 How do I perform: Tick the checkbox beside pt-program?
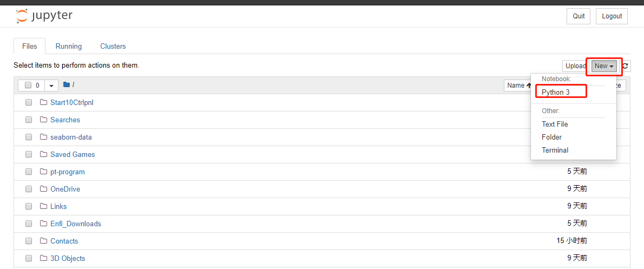point(29,172)
